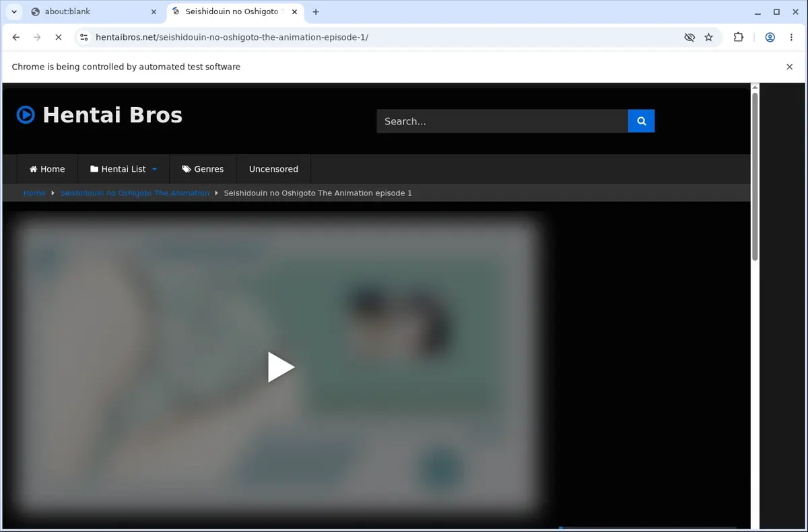View site information icon in address bar
The width and height of the screenshot is (808, 532).
83,37
